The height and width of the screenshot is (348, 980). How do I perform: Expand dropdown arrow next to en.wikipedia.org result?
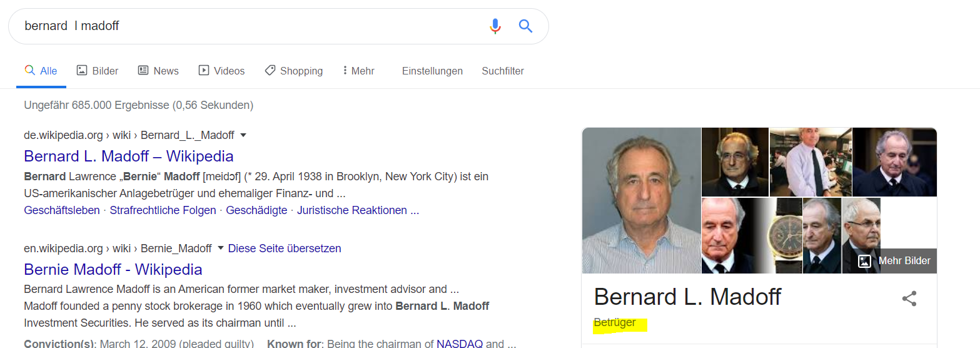[x=220, y=248]
